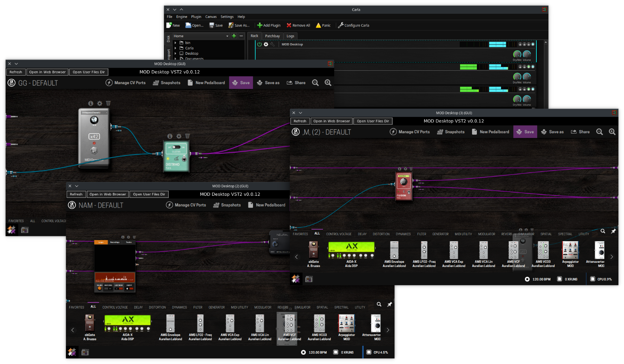Switch to the Logs tab in Carla
The width and height of the screenshot is (624, 364).
290,36
